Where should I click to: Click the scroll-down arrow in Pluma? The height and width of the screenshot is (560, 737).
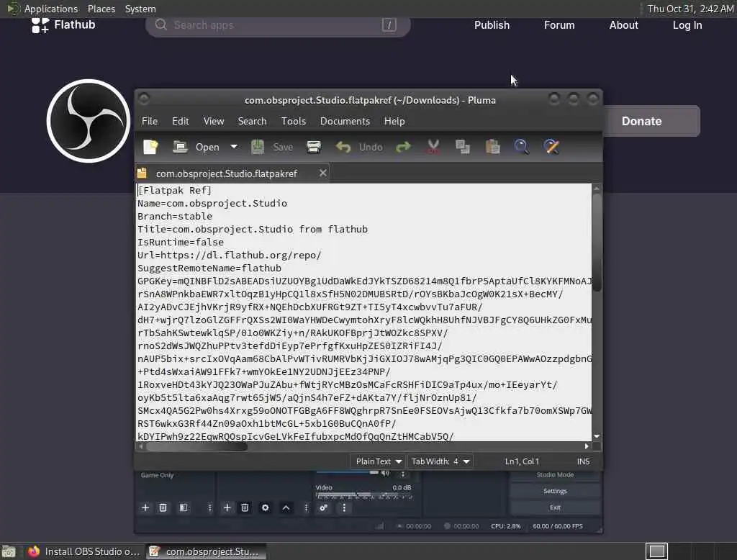[x=597, y=436]
